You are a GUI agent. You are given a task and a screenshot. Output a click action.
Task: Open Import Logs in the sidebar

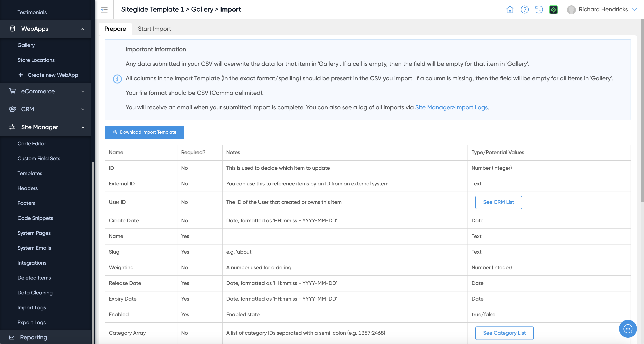[x=32, y=307]
